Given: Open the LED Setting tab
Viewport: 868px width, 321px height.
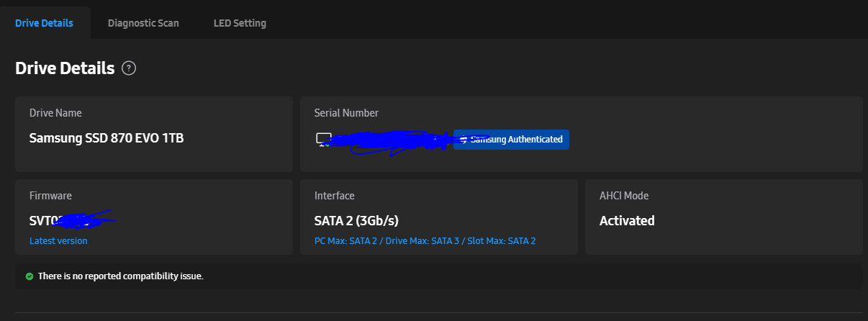Looking at the screenshot, I should click(240, 23).
